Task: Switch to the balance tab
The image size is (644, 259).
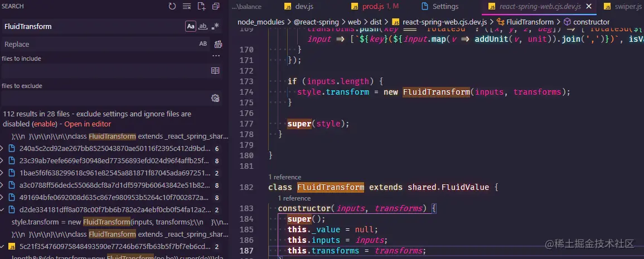Action: click(x=247, y=7)
